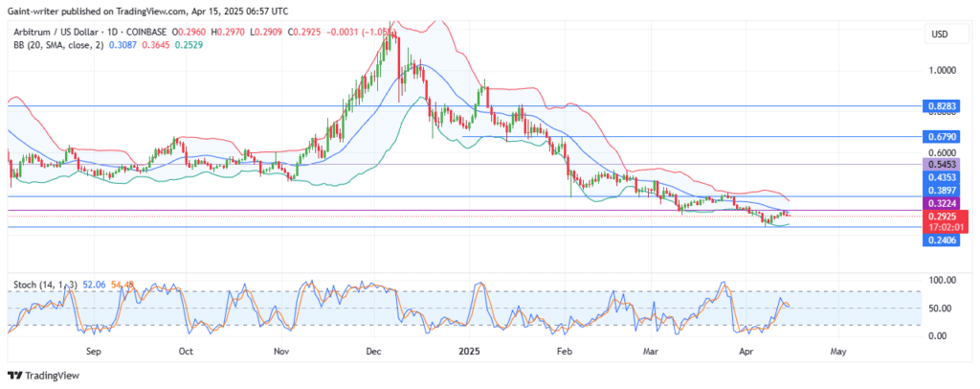Click the Feb label on the time axis
The image size is (980, 389).
(x=564, y=352)
